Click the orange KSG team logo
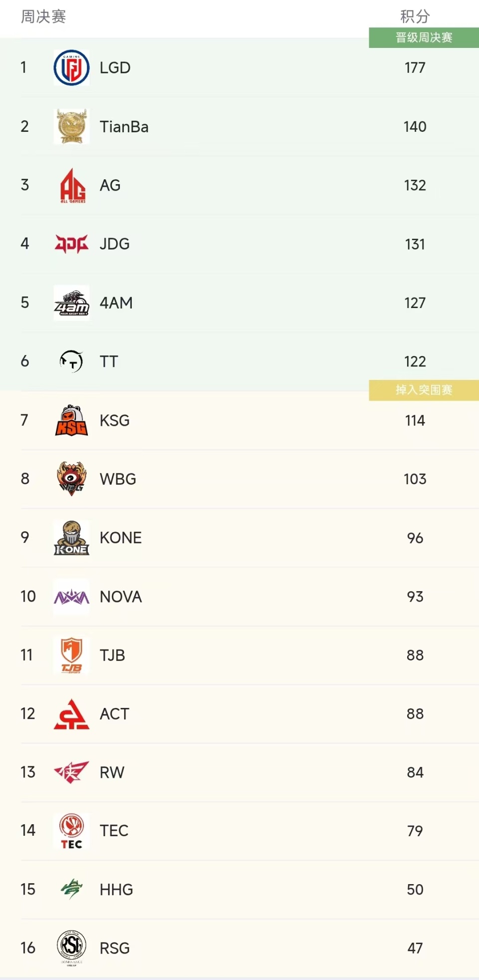Viewport: 479px width, 980px height. pyautogui.click(x=71, y=420)
